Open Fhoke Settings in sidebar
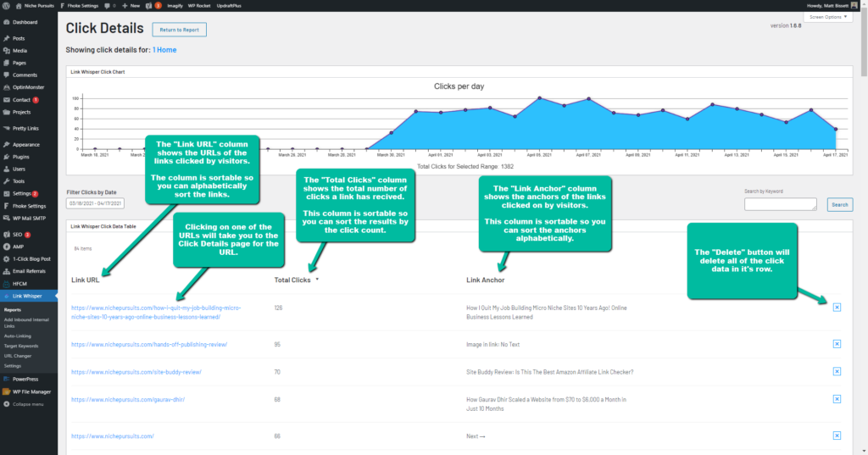 (29, 206)
